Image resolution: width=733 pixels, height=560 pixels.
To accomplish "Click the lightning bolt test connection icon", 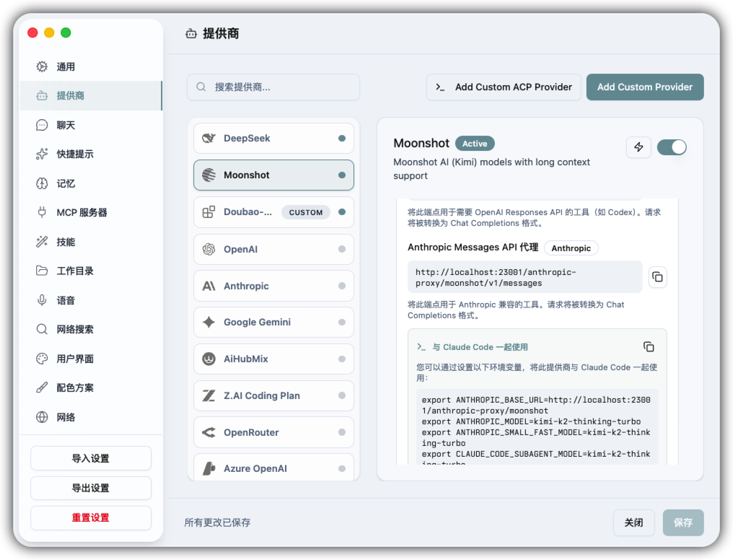I will pyautogui.click(x=638, y=147).
